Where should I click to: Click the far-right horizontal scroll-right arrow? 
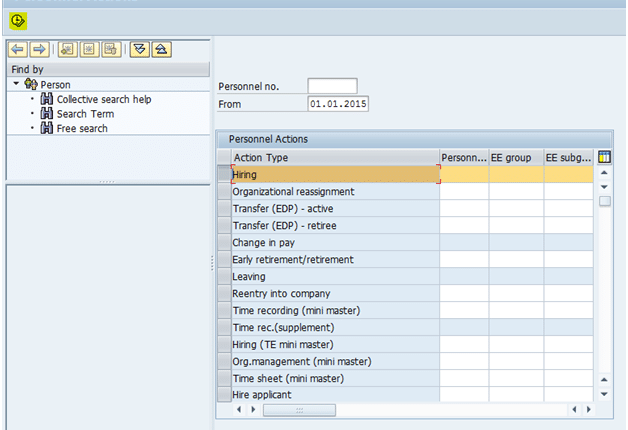pyautogui.click(x=588, y=409)
